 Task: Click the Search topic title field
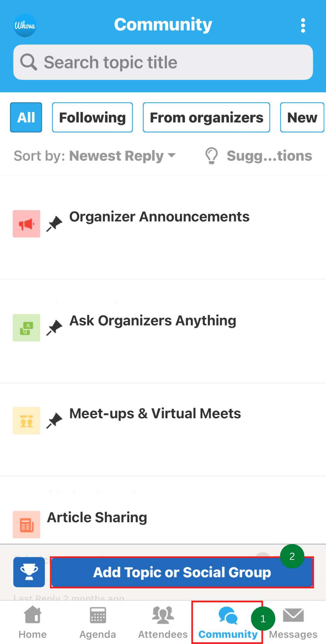point(163,62)
